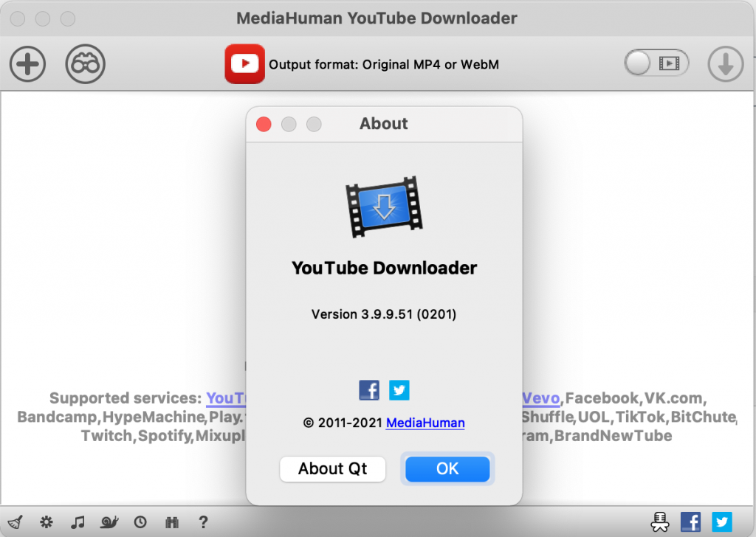Open the Vevo supported service link
The image size is (756, 537).
[x=541, y=398]
